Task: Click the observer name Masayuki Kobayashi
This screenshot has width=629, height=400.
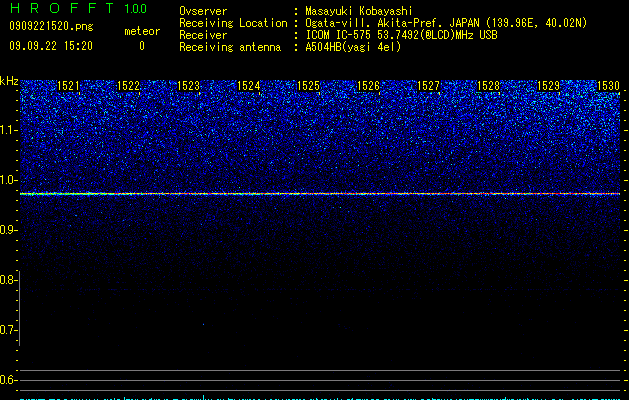Action: coord(359,11)
